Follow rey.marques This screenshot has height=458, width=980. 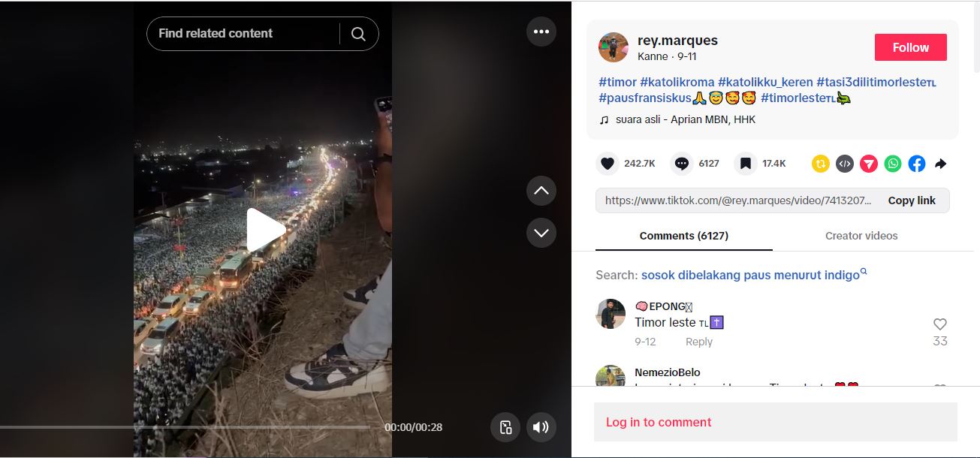click(910, 47)
